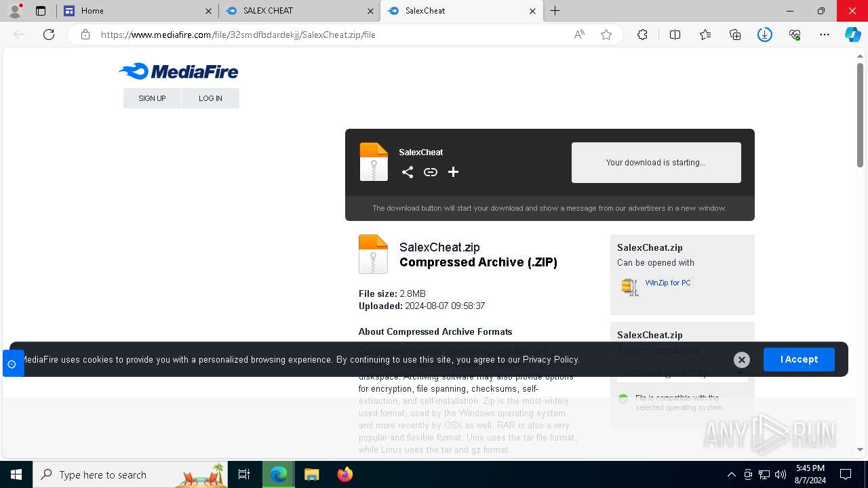
Task: Toggle split screen view
Action: click(x=675, y=35)
